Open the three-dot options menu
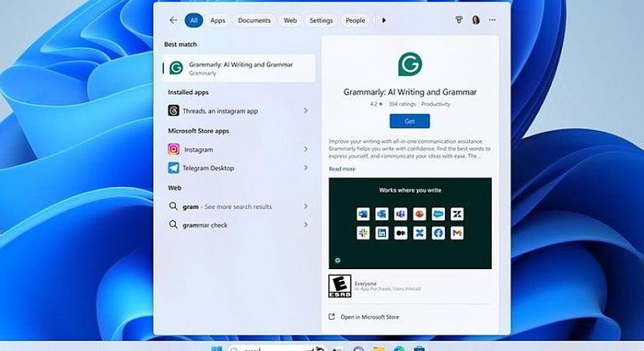 492,19
